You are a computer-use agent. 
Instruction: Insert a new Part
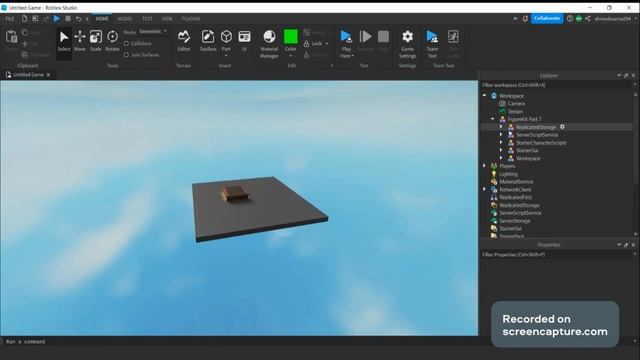point(226,38)
